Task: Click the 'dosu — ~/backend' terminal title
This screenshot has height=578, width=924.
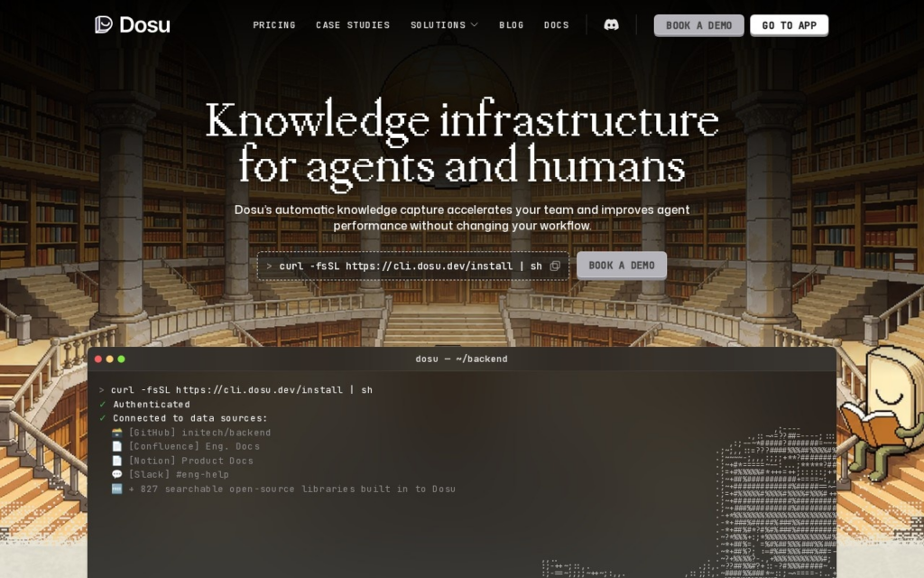Action: [x=461, y=359]
